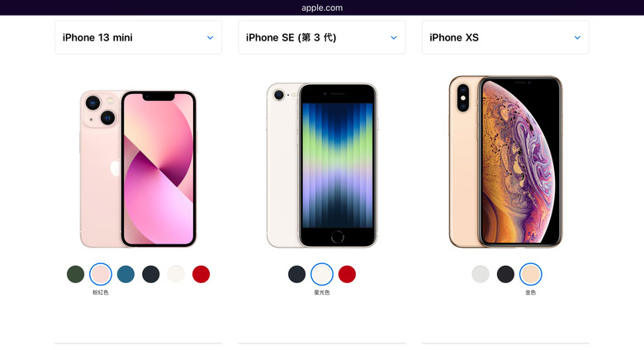Image resolution: width=644 pixels, height=350 pixels.
Task: Click the gold iPhone XS image
Action: pos(505,162)
